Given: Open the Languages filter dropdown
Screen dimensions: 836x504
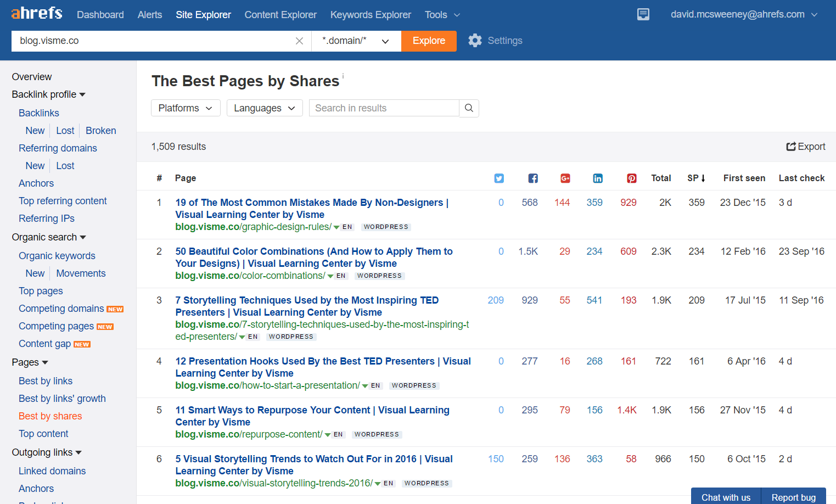Looking at the screenshot, I should (x=265, y=108).
